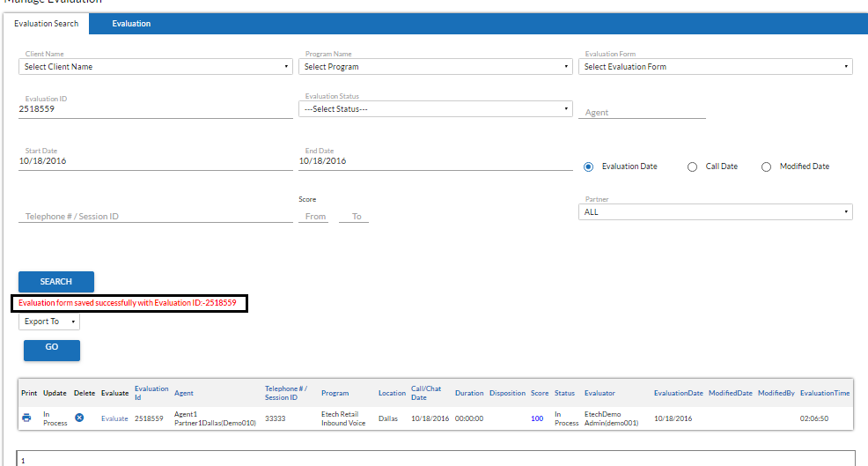Sort by Program column header
Screen dimensions: 868x466
point(335,393)
